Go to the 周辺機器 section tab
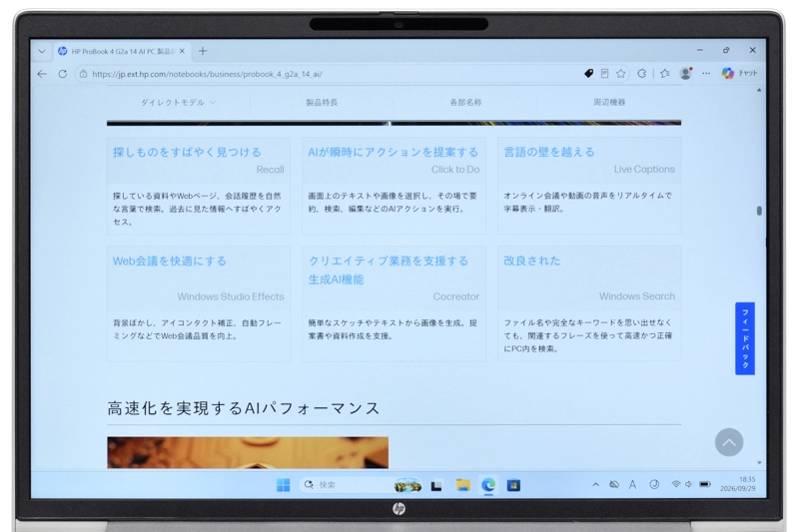 (x=609, y=103)
